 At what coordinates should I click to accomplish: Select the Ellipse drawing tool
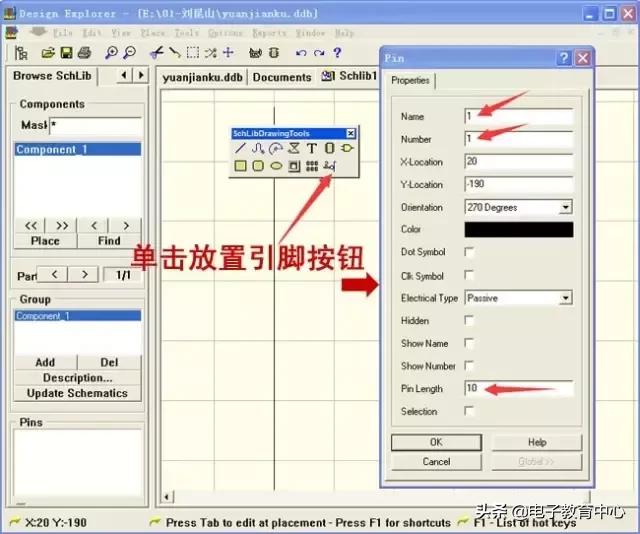pyautogui.click(x=276, y=166)
